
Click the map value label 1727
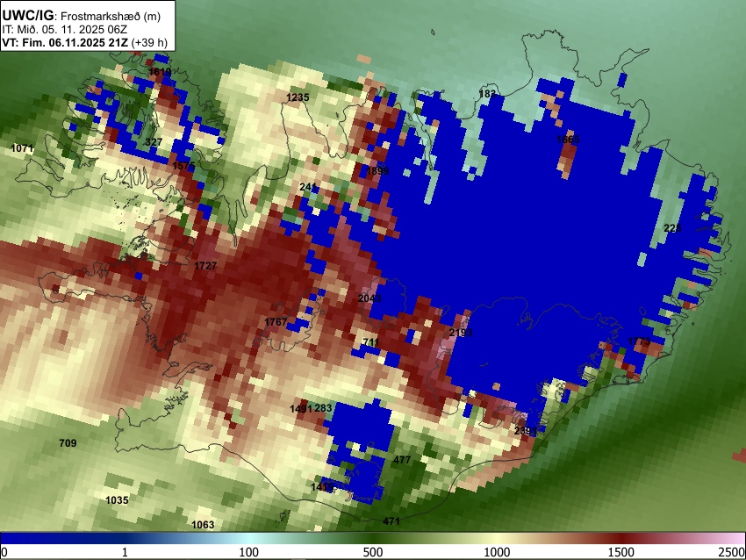pyautogui.click(x=205, y=266)
